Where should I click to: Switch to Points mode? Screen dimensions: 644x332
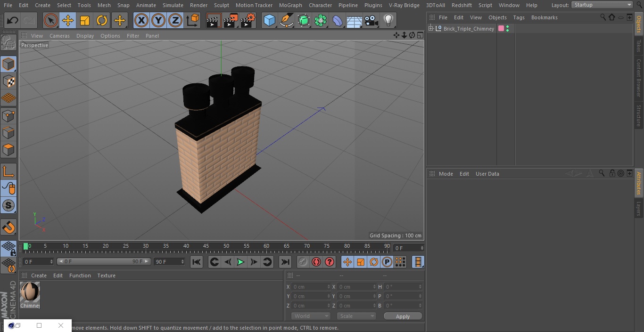click(x=8, y=115)
